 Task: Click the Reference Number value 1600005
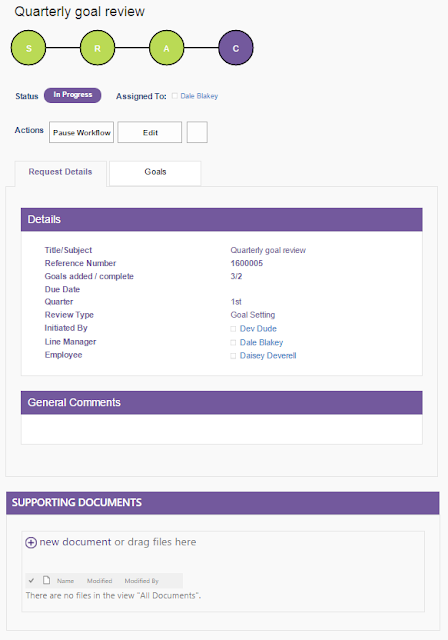(x=246, y=263)
